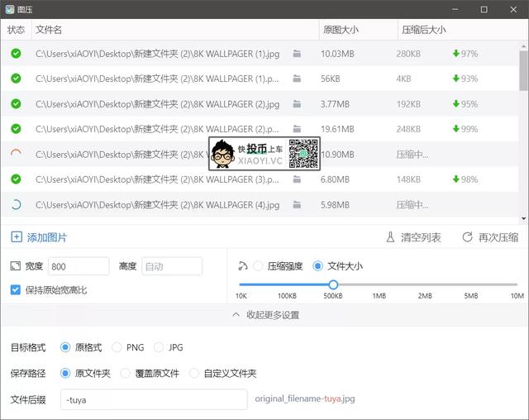Click the 宽度 width input field
The width and height of the screenshot is (529, 420).
(x=78, y=266)
